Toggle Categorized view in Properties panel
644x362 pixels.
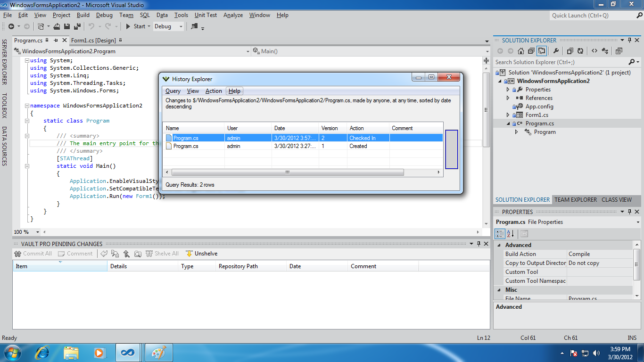500,234
